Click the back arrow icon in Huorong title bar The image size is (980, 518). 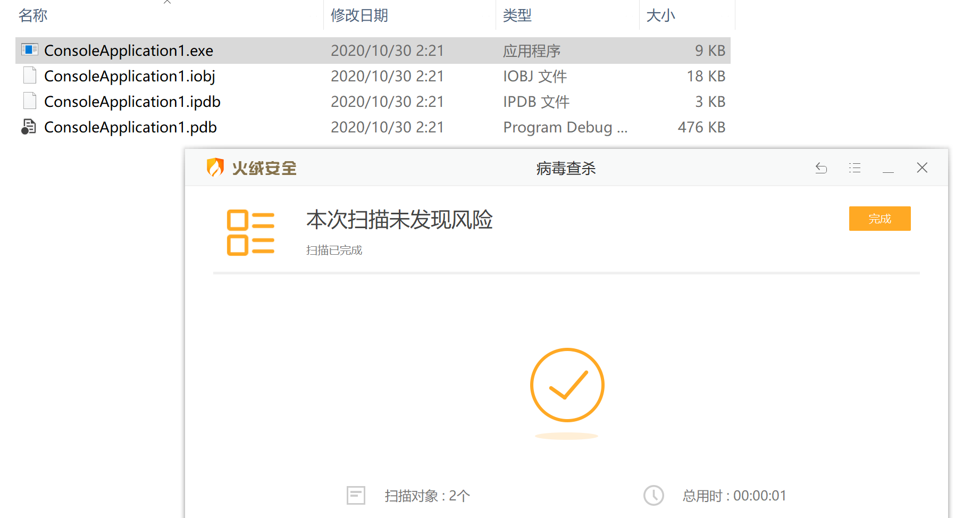821,168
